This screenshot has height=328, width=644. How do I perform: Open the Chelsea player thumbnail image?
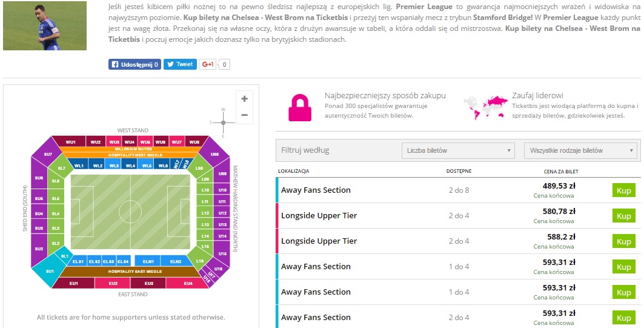(x=45, y=25)
